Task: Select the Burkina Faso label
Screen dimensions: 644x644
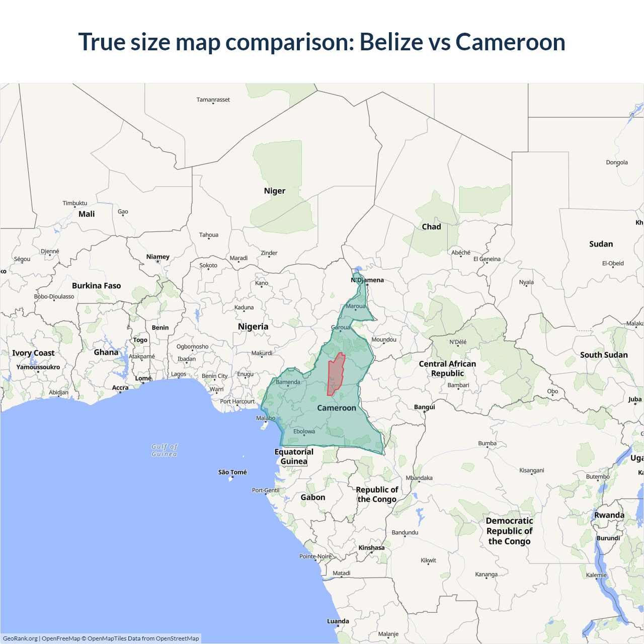Action: tap(97, 286)
